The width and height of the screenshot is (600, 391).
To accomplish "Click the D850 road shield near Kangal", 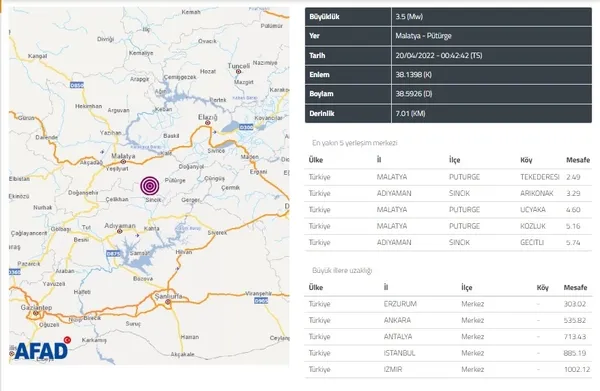I will 77,85.
